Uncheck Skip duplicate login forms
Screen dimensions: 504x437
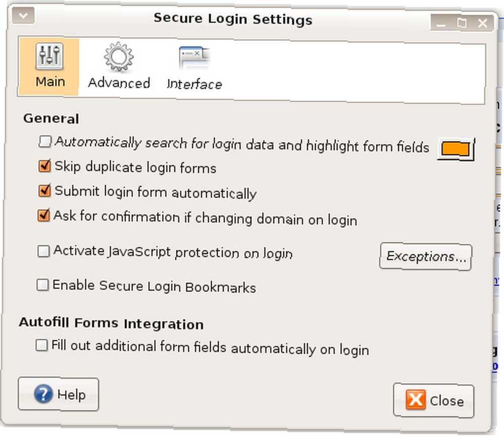click(44, 166)
